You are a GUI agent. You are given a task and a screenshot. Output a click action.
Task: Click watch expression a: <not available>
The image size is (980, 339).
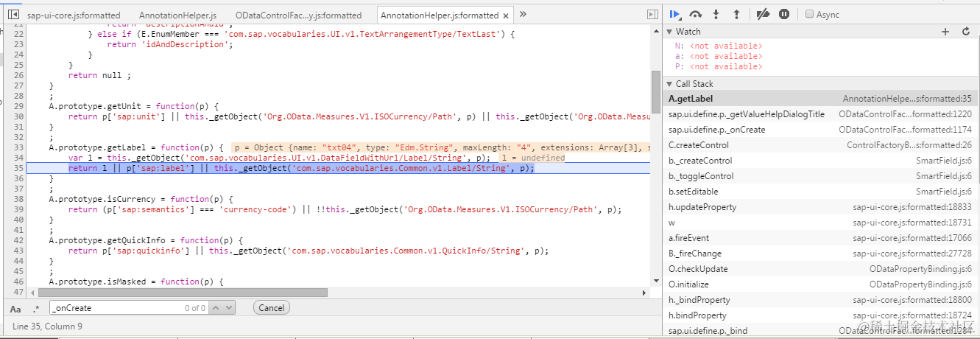719,56
